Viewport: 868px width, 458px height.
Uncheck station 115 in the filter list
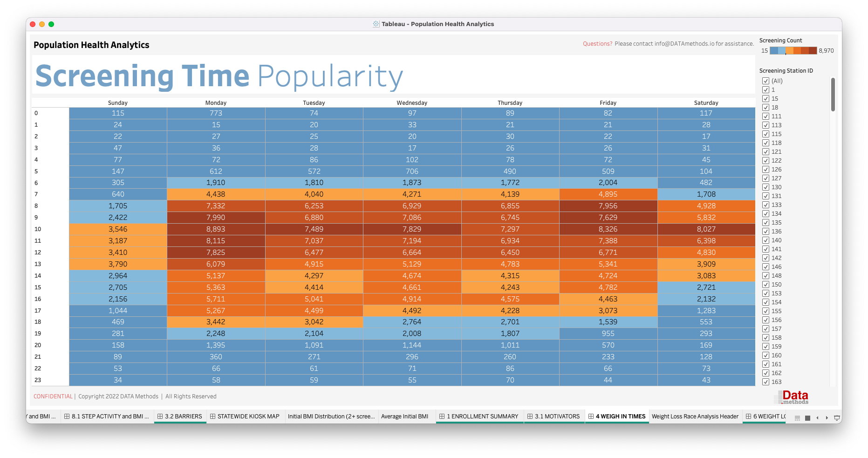point(765,134)
